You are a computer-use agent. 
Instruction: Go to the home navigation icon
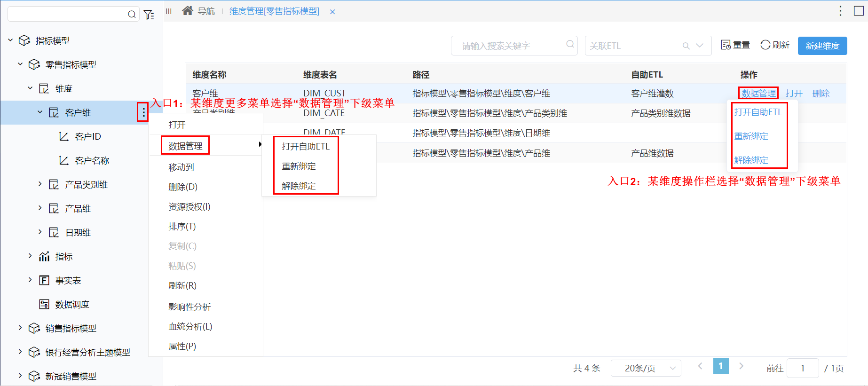(188, 10)
